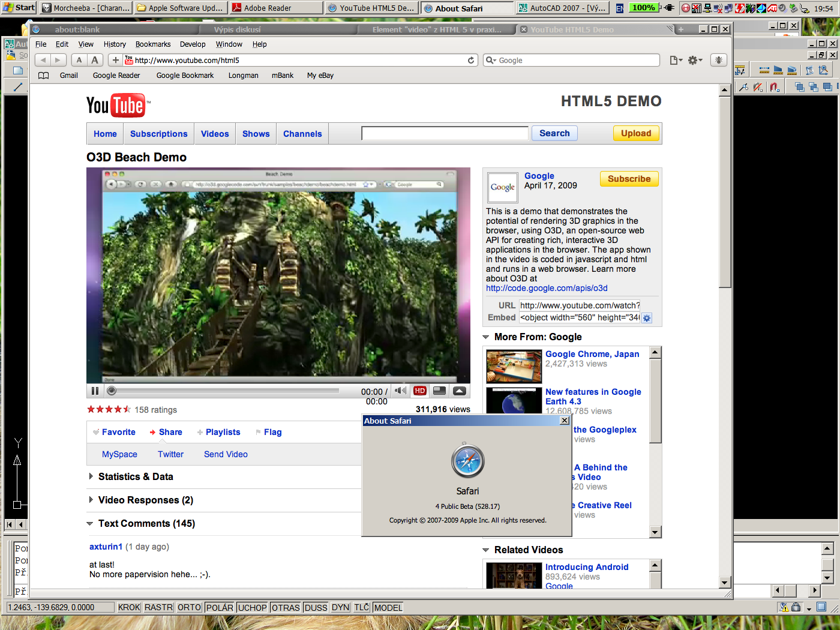The height and width of the screenshot is (630, 840).
Task: Toggle HD quality in the video player
Action: click(420, 391)
